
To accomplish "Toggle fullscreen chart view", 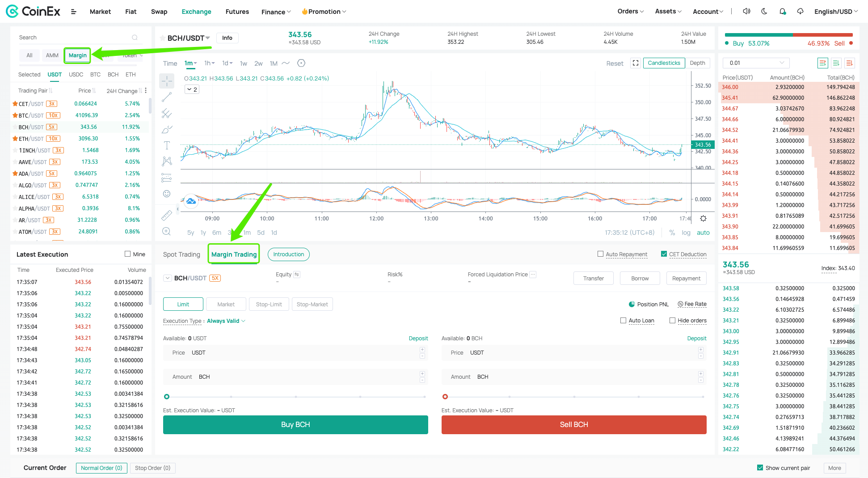I will pos(636,63).
